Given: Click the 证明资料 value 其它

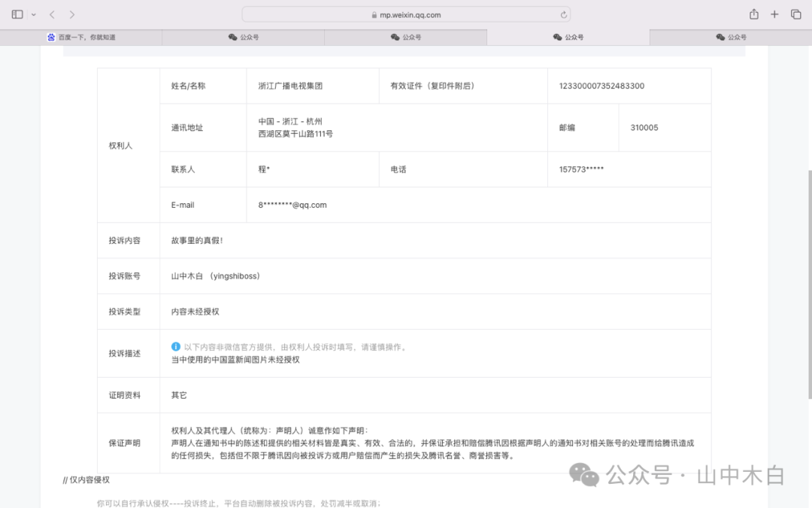Looking at the screenshot, I should (179, 395).
